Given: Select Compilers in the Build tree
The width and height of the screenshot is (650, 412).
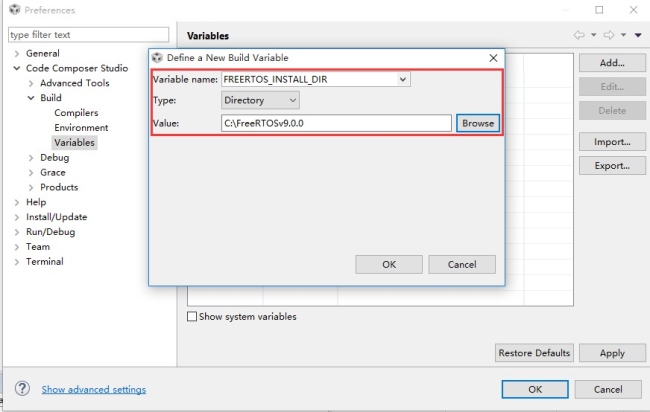Looking at the screenshot, I should 76,113.
